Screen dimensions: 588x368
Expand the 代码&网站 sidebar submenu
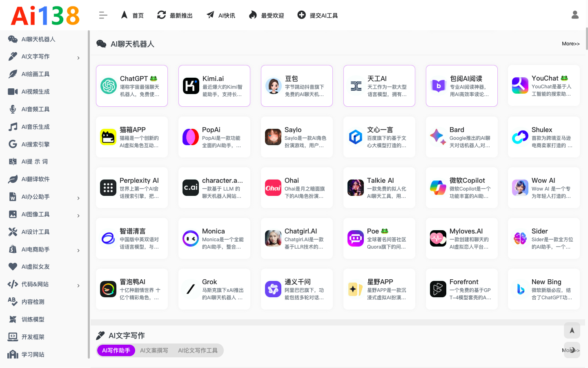point(78,286)
